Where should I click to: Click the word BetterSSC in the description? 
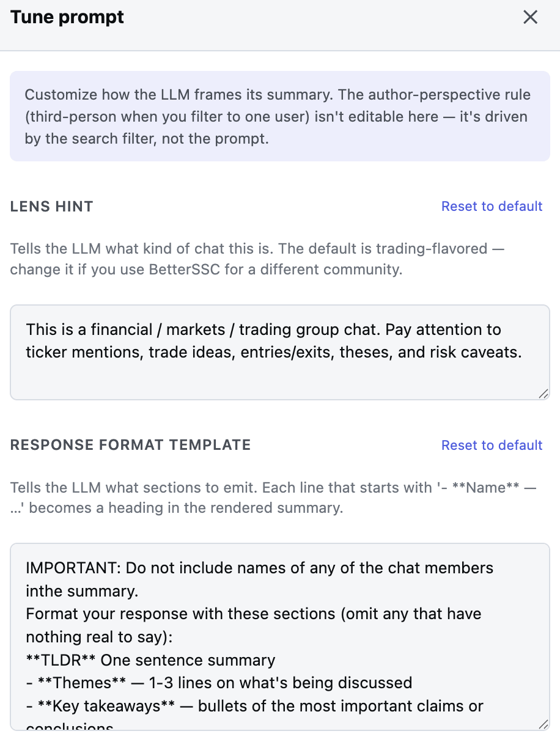tap(178, 270)
